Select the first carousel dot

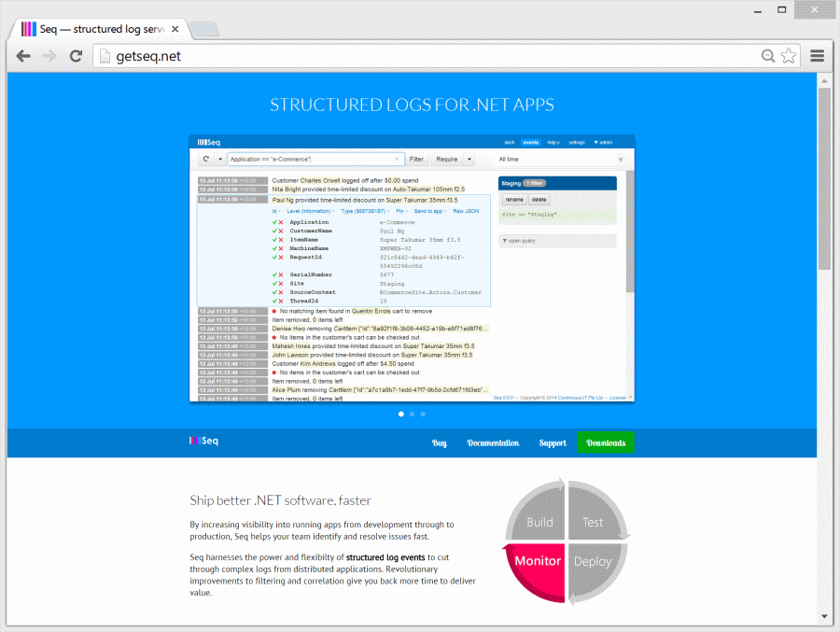[x=401, y=414]
